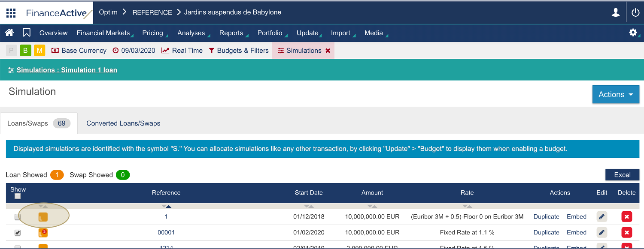Click pencil edit icon for loan 1
The height and width of the screenshot is (249, 644).
tap(602, 217)
